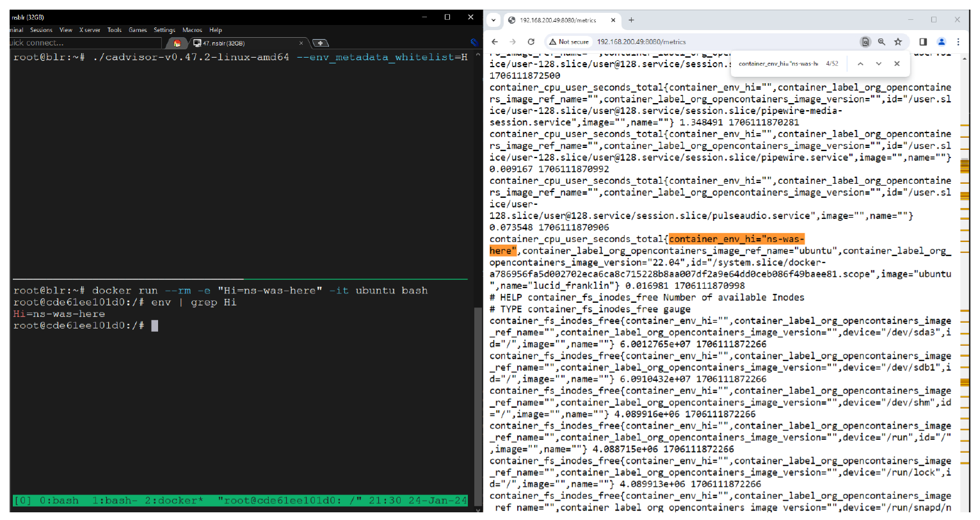This screenshot has width=980, height=520.
Task: Open the Chrome side panel
Action: (923, 42)
